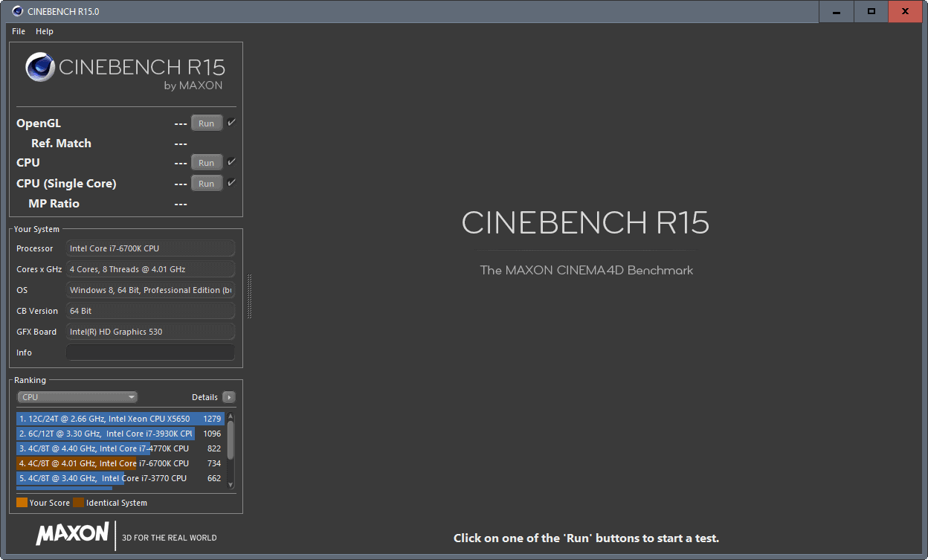Click the ranking scrollbar down arrow
The height and width of the screenshot is (560, 928).
(231, 484)
